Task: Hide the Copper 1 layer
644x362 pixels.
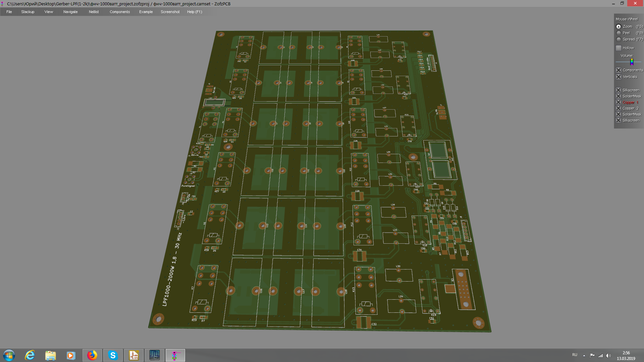Action: [x=619, y=102]
